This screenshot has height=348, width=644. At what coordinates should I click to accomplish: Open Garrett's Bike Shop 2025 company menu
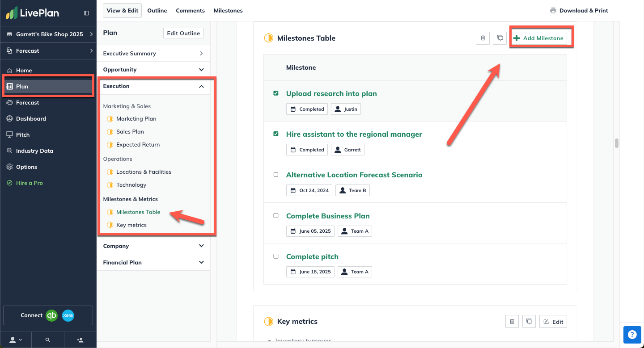click(48, 34)
